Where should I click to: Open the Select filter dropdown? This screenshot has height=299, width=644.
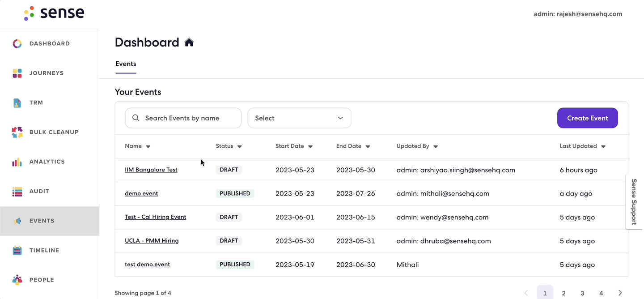[x=299, y=118]
